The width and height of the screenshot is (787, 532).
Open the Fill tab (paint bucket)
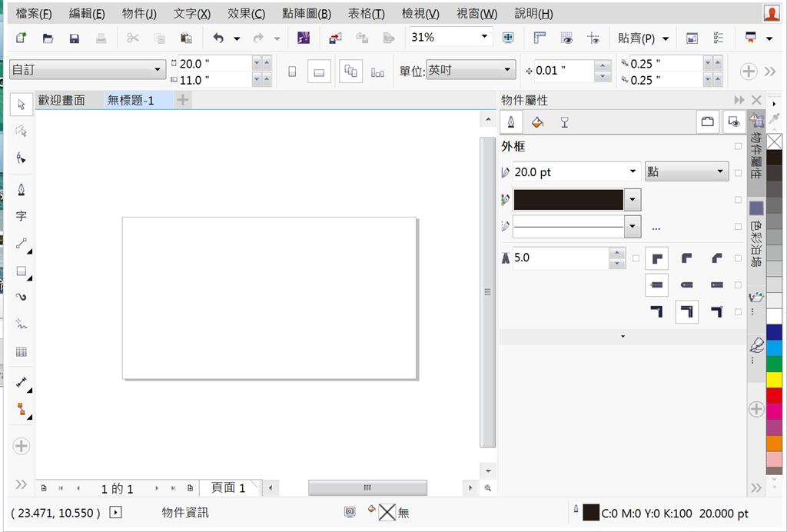[x=538, y=121]
